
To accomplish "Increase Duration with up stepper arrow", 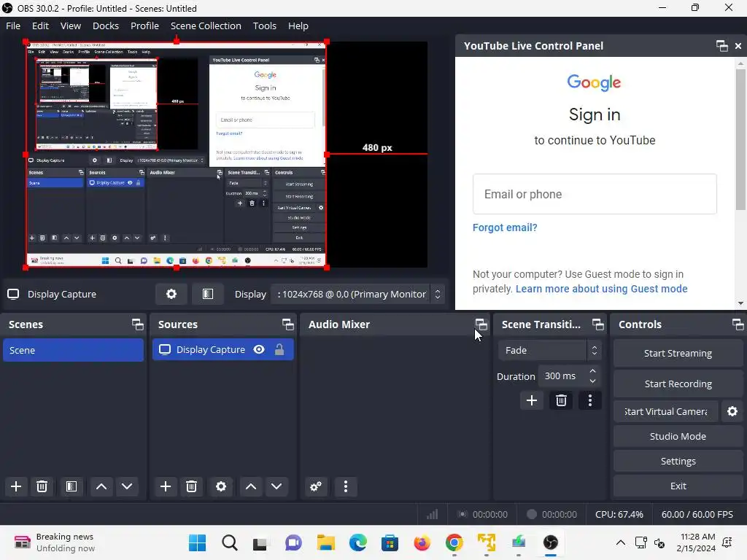I will point(592,371).
